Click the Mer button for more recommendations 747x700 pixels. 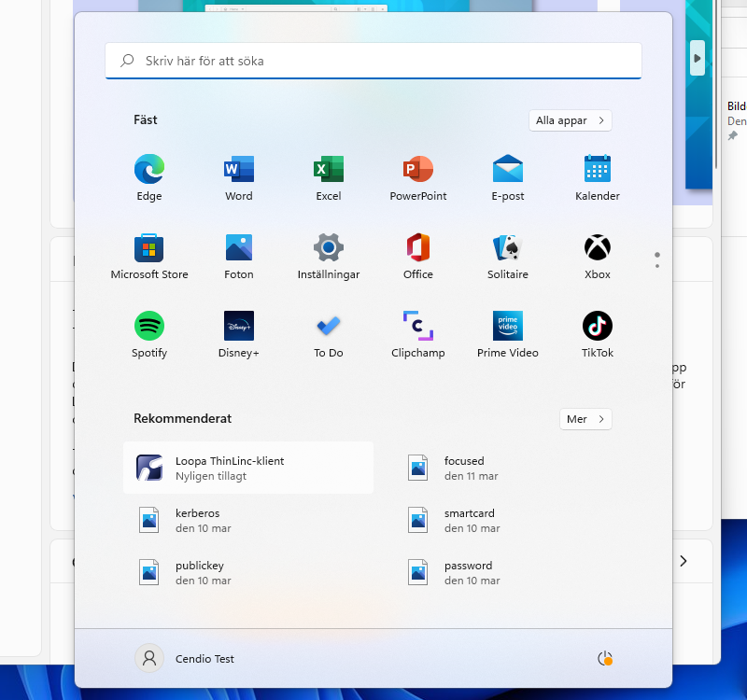[x=585, y=419]
